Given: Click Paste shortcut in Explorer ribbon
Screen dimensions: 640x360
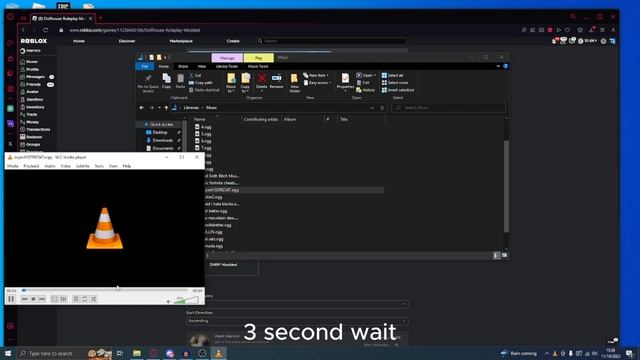Looking at the screenshot, I should (x=204, y=90).
